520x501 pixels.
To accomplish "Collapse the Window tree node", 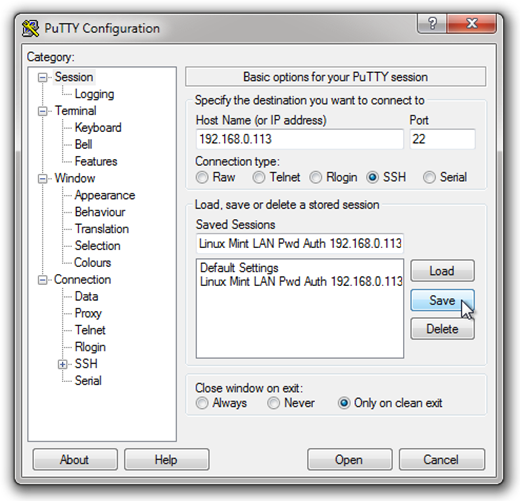I will [x=43, y=179].
